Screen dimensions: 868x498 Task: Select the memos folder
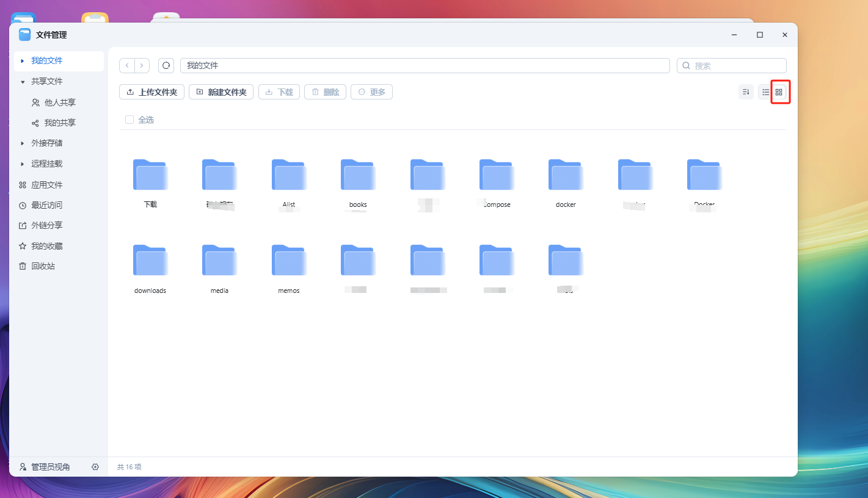tap(289, 269)
